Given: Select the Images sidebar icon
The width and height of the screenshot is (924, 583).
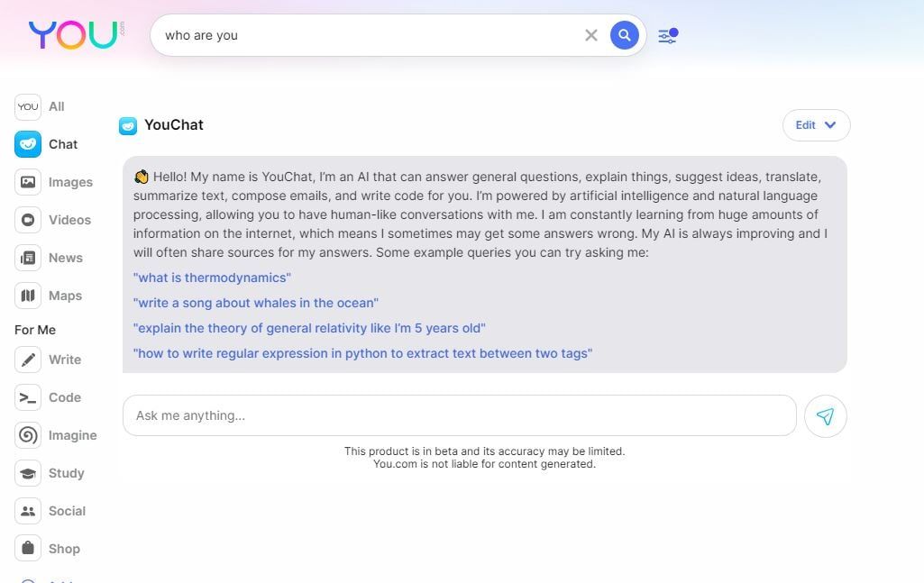Looking at the screenshot, I should pyautogui.click(x=28, y=182).
